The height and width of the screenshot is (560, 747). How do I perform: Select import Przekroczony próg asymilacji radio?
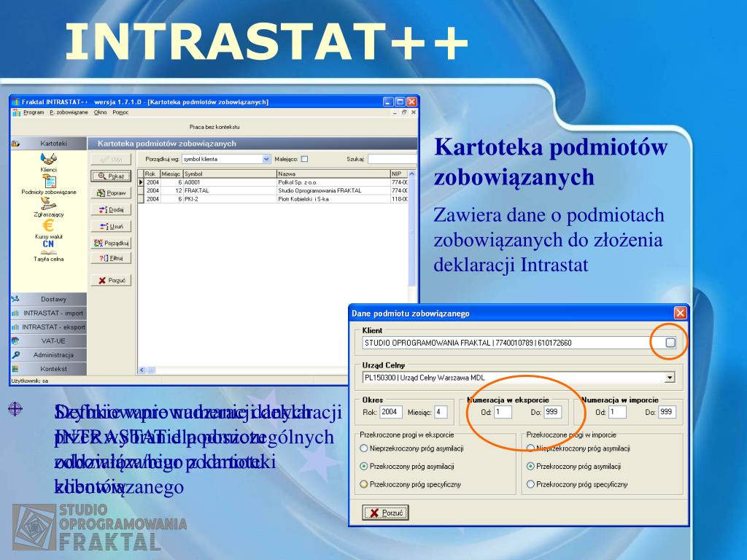tap(530, 466)
